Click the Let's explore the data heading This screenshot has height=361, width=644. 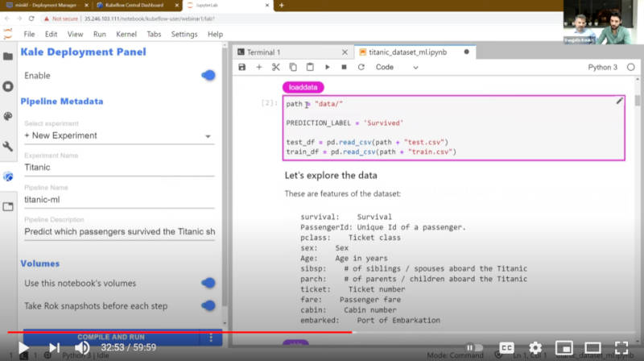pos(331,176)
